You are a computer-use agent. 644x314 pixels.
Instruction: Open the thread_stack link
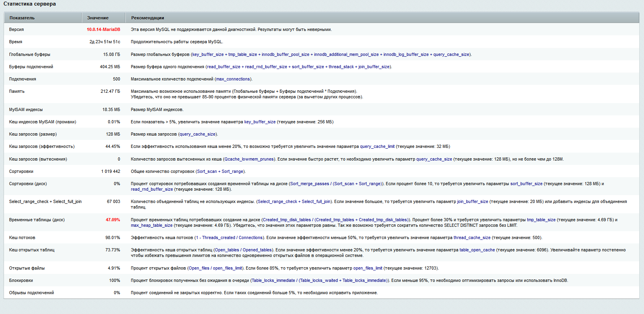click(x=341, y=67)
